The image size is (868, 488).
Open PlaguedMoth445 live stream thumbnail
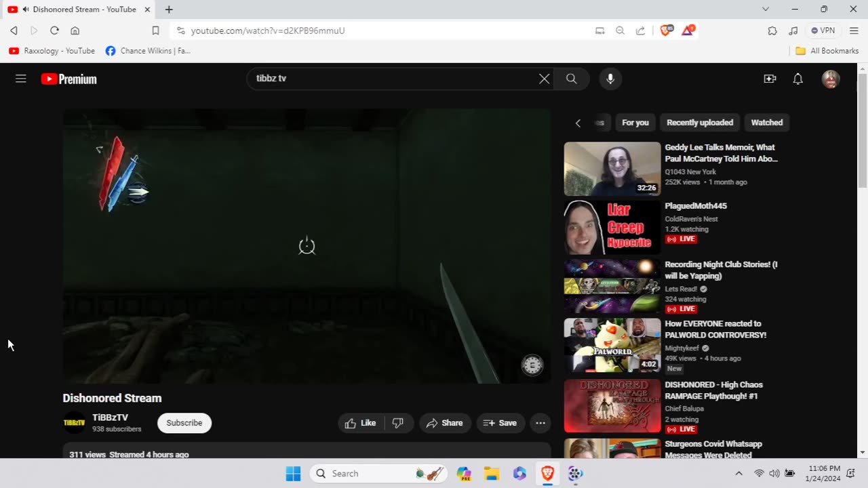612,227
